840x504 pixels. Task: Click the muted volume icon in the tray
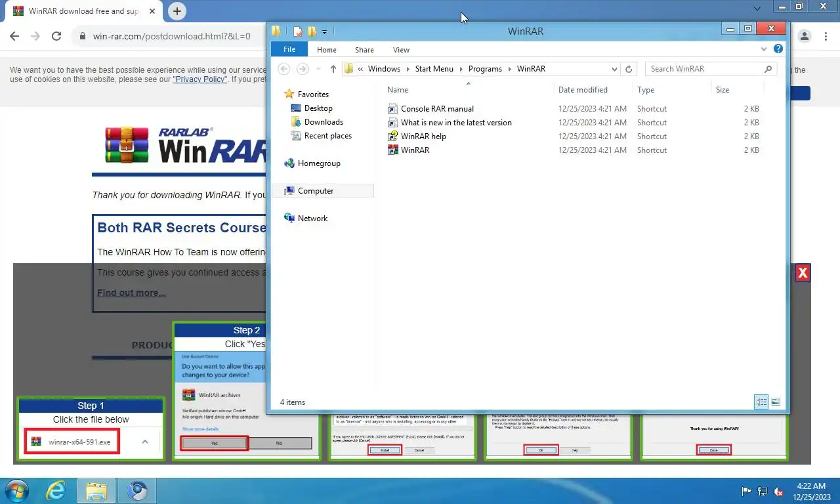779,491
